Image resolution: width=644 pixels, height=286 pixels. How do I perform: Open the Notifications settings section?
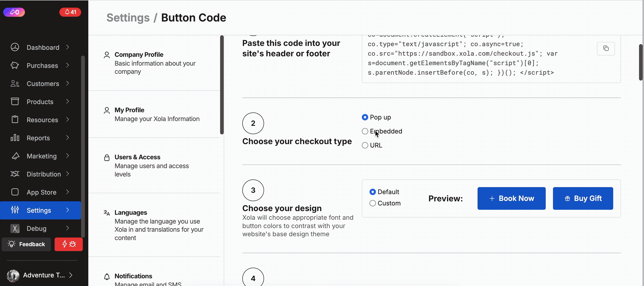click(154, 272)
